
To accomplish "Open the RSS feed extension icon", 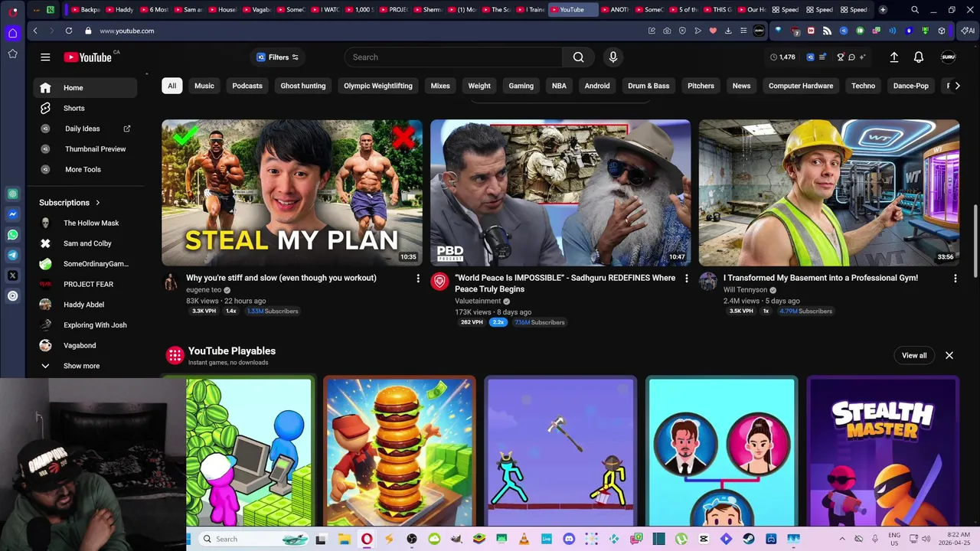I will [827, 31].
